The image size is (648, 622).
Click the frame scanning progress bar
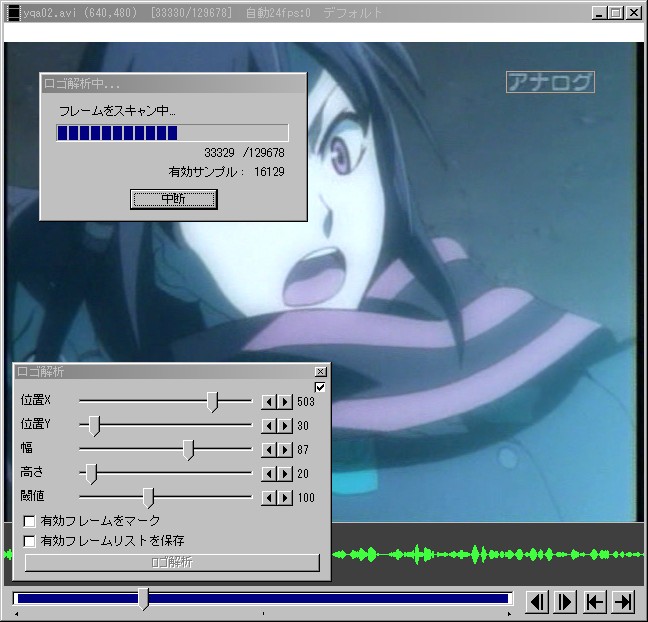coord(172,133)
